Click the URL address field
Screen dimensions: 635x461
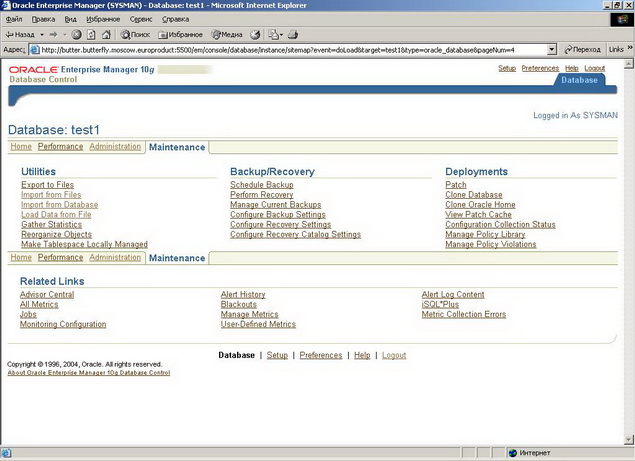tap(293, 50)
